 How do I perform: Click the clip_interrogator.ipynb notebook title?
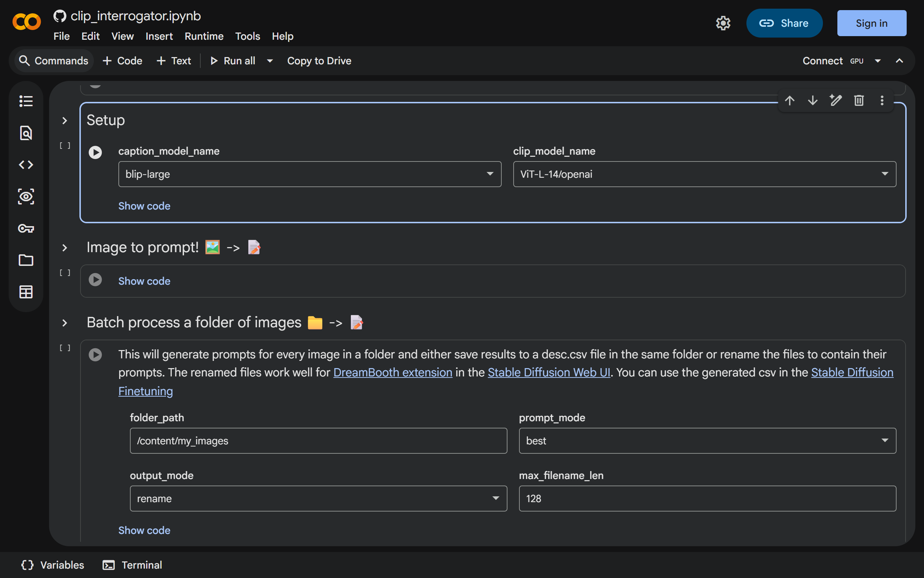click(136, 16)
